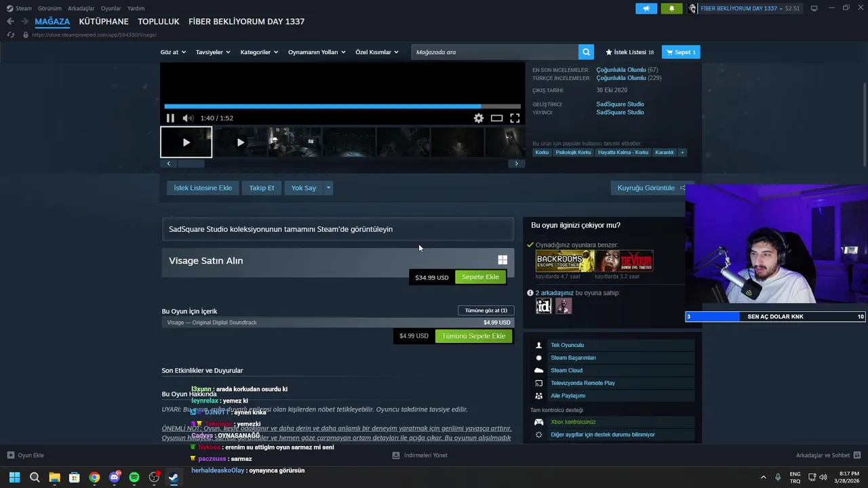Screen dimensions: 868x488
Task: Click Kuyruğu Görüntüle button
Action: click(x=651, y=188)
